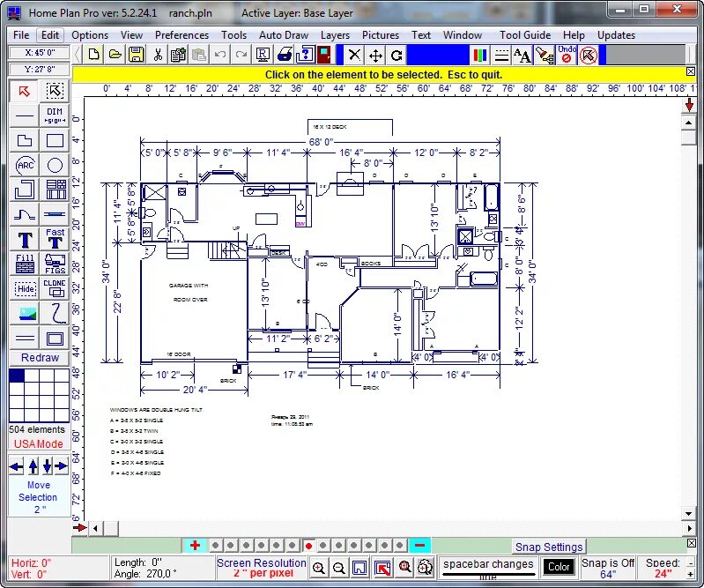Click the fit plan to screen icon
Image resolution: width=704 pixels, height=588 pixels.
click(359, 568)
